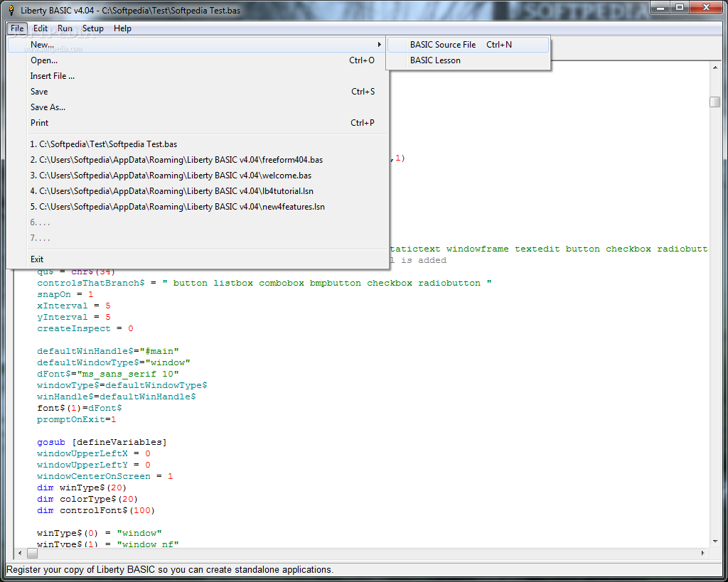The width and height of the screenshot is (728, 582).
Task: Click the line dim controlFont$(100)
Action: (96, 510)
